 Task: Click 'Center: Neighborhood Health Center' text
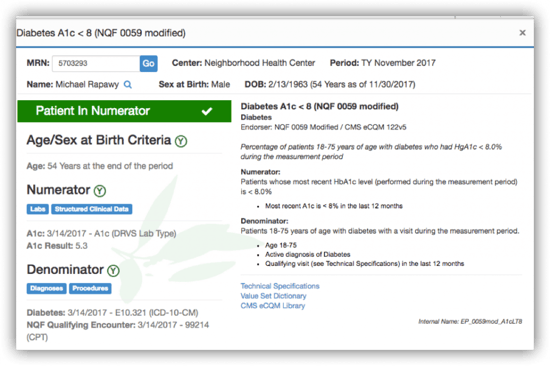click(243, 63)
